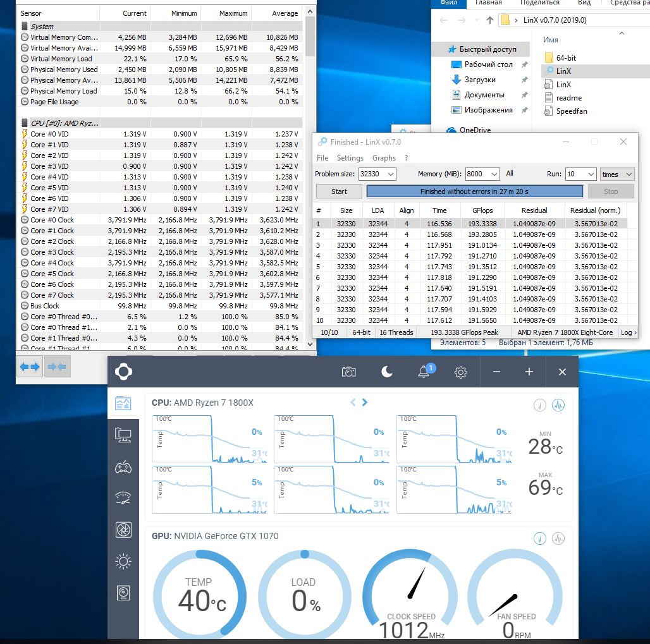Click GPU graph pulse icon in CAM
Screen dimensions: 650x644
coord(558,538)
